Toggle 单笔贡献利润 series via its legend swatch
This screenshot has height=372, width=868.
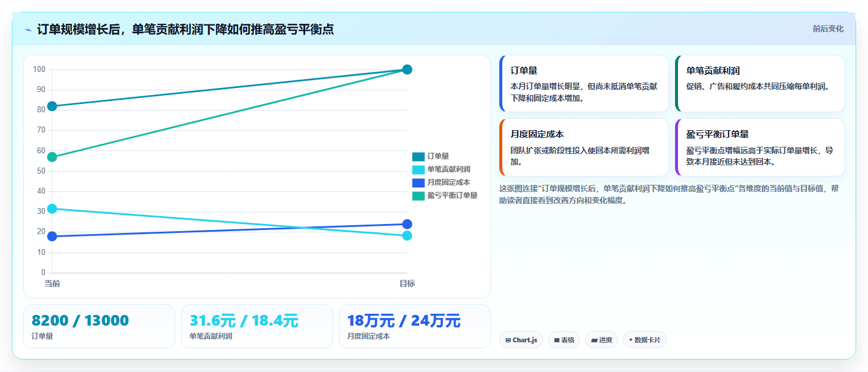[418, 169]
